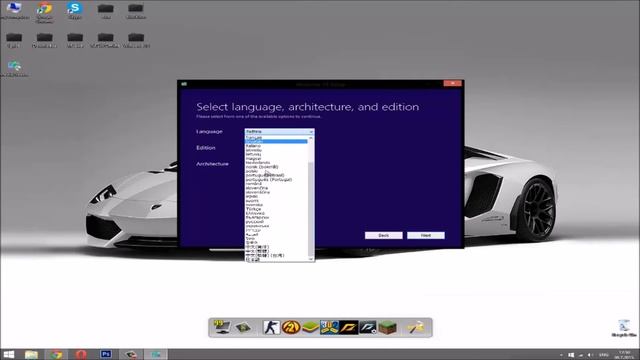This screenshot has height=360, width=640.
Task: Select the highlighted language entry
Action: 276,142
